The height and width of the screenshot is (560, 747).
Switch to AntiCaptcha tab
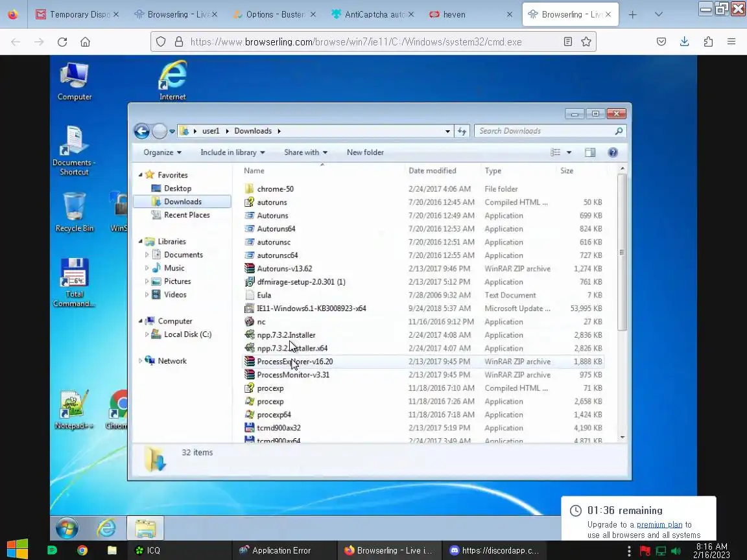(x=373, y=14)
